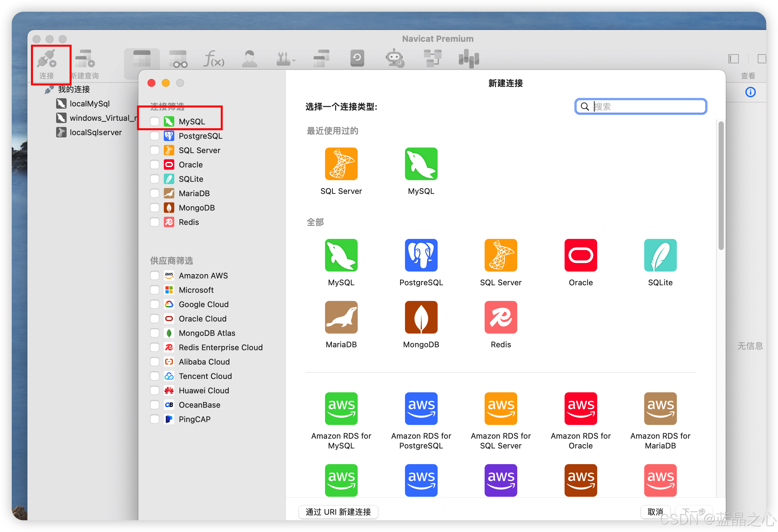The height and width of the screenshot is (532, 778).
Task: Check the Oracle Cloud vendor checkbox
Action: point(155,319)
